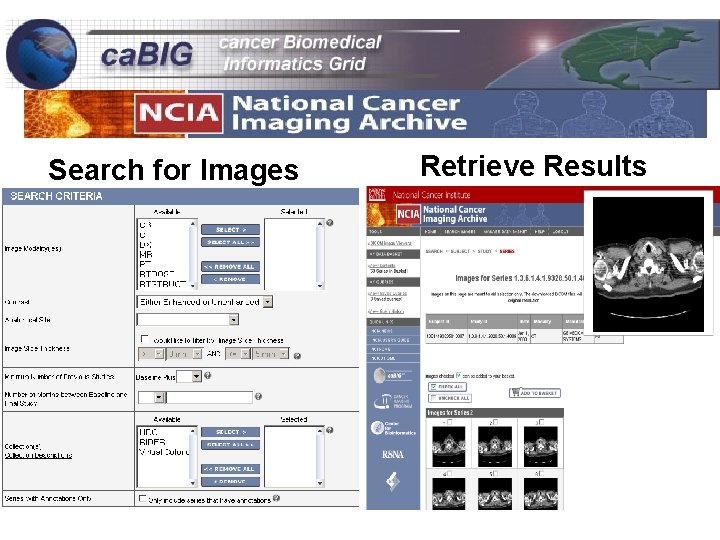Click Remove button for Image Modality
The image size is (720, 540).
[x=230, y=279]
